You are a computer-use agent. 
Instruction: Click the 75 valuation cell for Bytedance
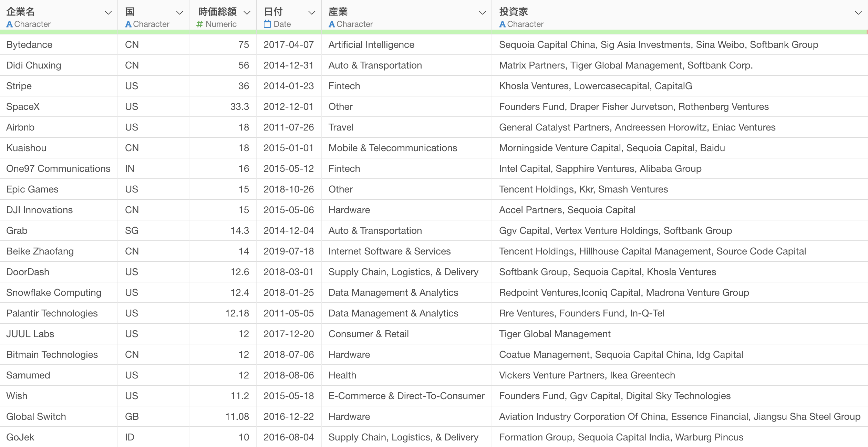(x=223, y=45)
